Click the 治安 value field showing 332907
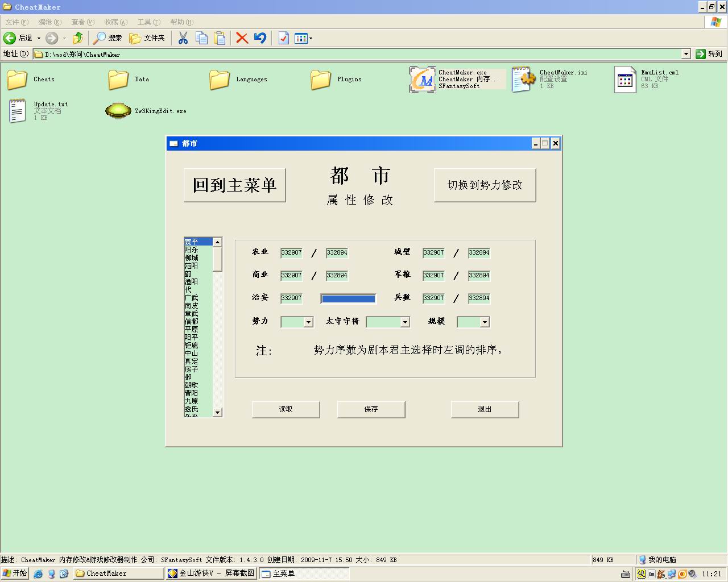728x582 pixels. click(x=291, y=298)
